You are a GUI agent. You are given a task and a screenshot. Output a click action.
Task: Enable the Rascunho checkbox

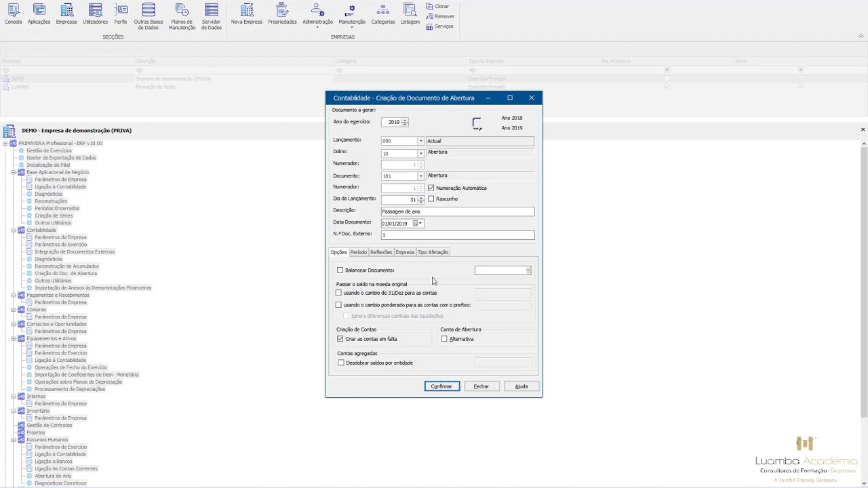[431, 199]
